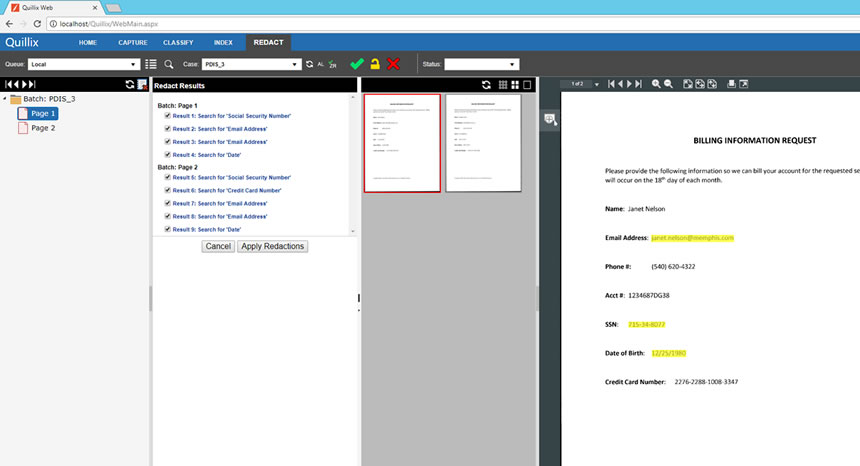Click the magnifier search icon beside Queue

(167, 64)
